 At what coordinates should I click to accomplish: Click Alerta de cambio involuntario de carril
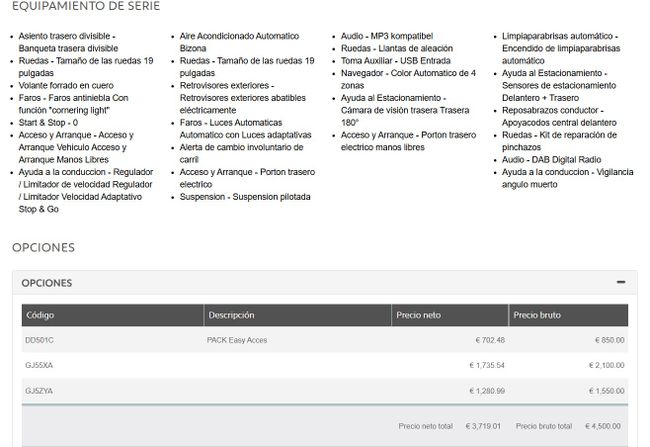click(241, 153)
